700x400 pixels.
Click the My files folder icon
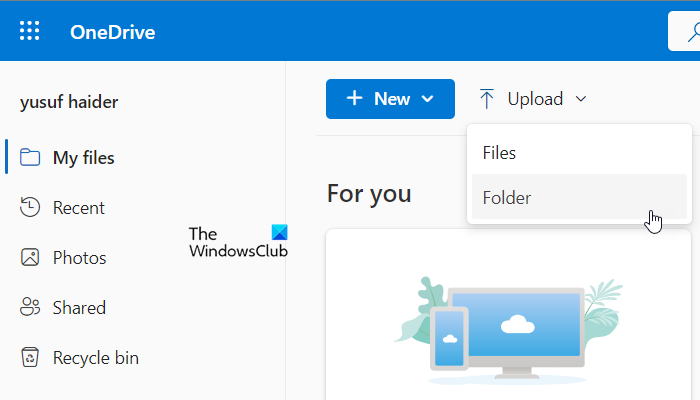pyautogui.click(x=30, y=158)
